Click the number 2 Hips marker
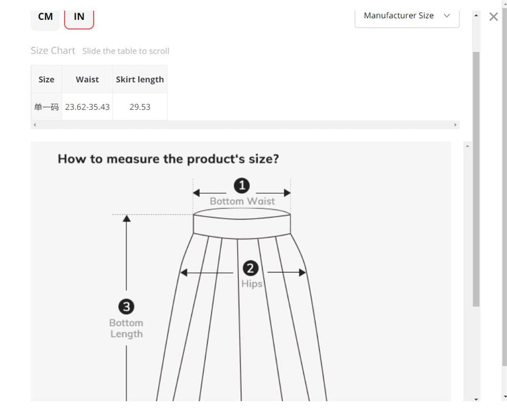This screenshot has height=420, width=507. [250, 268]
